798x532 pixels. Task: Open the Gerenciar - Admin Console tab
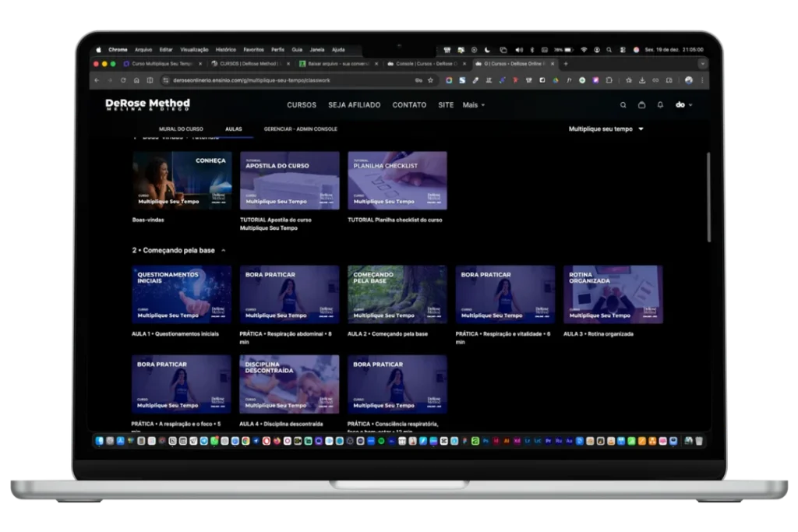click(300, 129)
